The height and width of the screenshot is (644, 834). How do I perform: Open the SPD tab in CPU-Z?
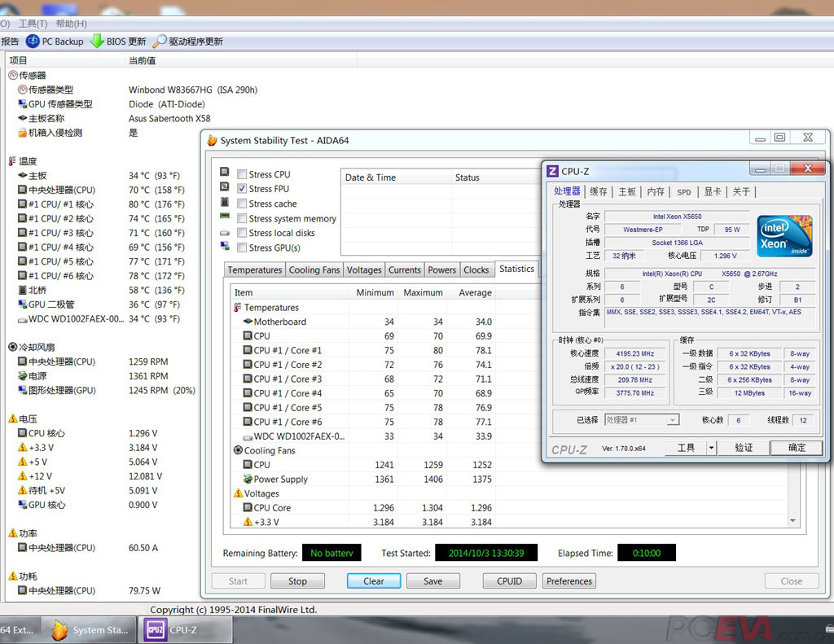point(684,192)
